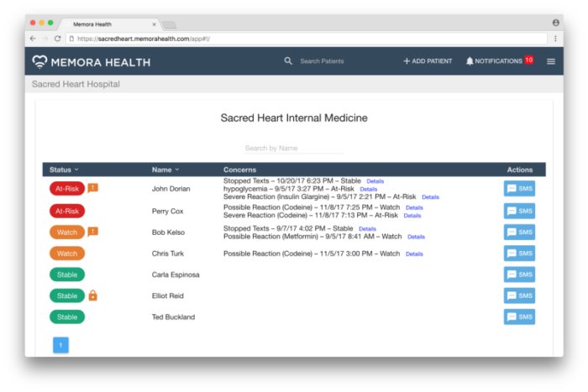This screenshot has height=392, width=588.
Task: Click Chris Turk's Watch status badge
Action: pos(67,253)
